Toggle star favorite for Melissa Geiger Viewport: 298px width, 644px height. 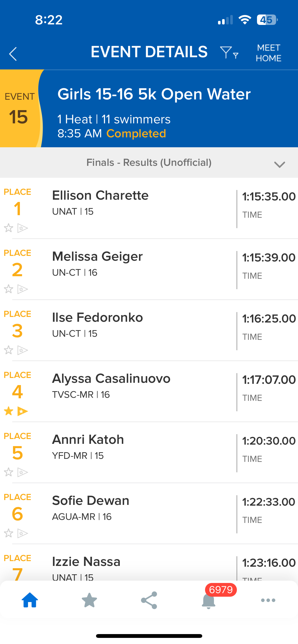coord(9,289)
